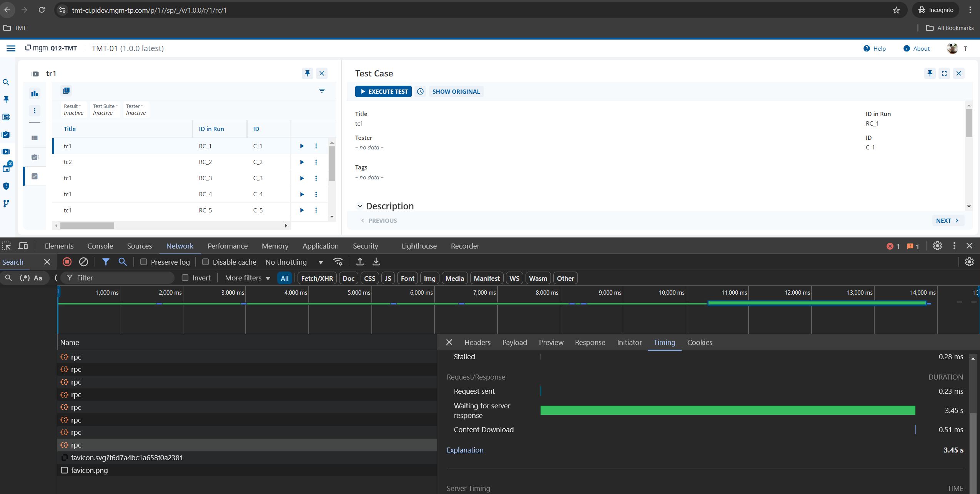Open the Headers tab of the request
Viewport: 980px width, 494px height.
click(x=477, y=342)
